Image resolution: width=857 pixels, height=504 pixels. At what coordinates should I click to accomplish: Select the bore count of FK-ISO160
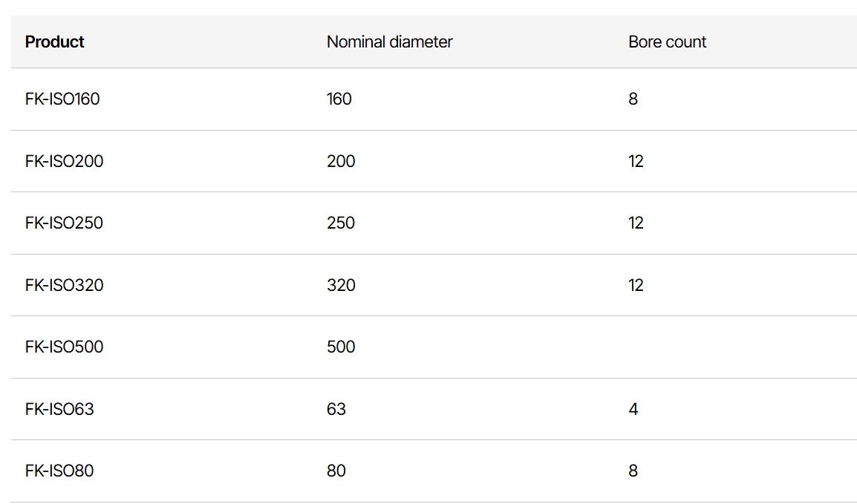pyautogui.click(x=633, y=99)
